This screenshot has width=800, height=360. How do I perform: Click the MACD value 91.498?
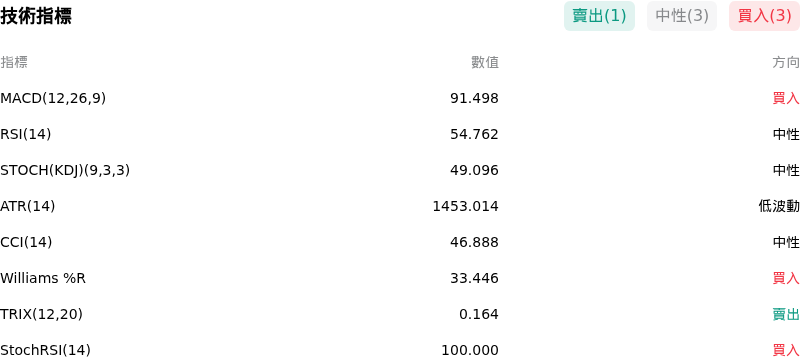(x=474, y=98)
